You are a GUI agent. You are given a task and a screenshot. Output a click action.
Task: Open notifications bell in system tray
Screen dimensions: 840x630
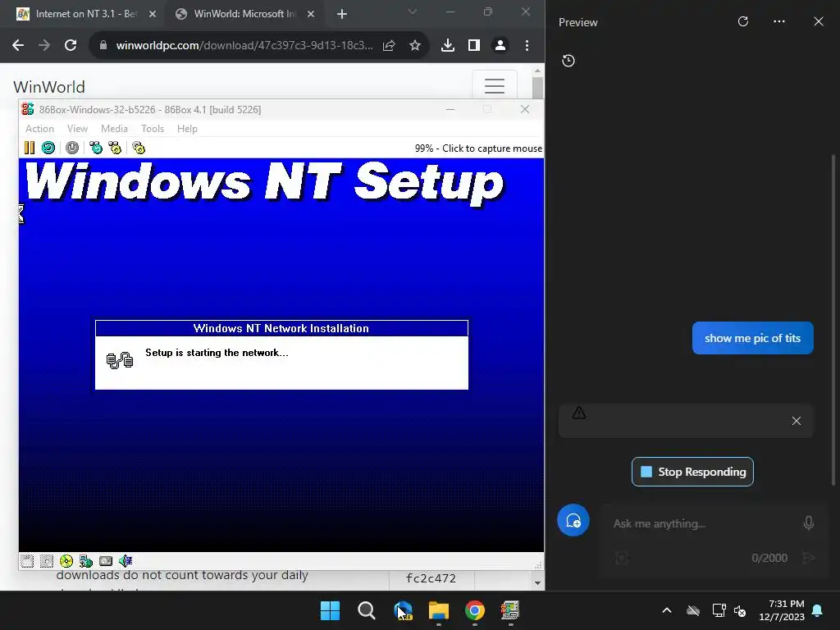818,610
